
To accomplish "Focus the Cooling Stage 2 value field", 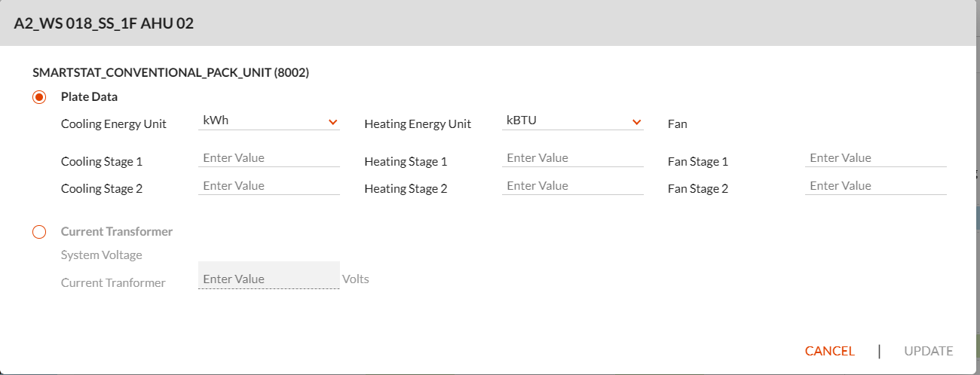I will click(269, 186).
